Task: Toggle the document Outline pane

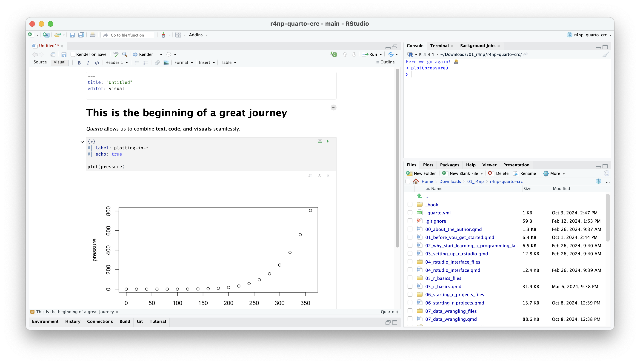Action: (x=385, y=62)
